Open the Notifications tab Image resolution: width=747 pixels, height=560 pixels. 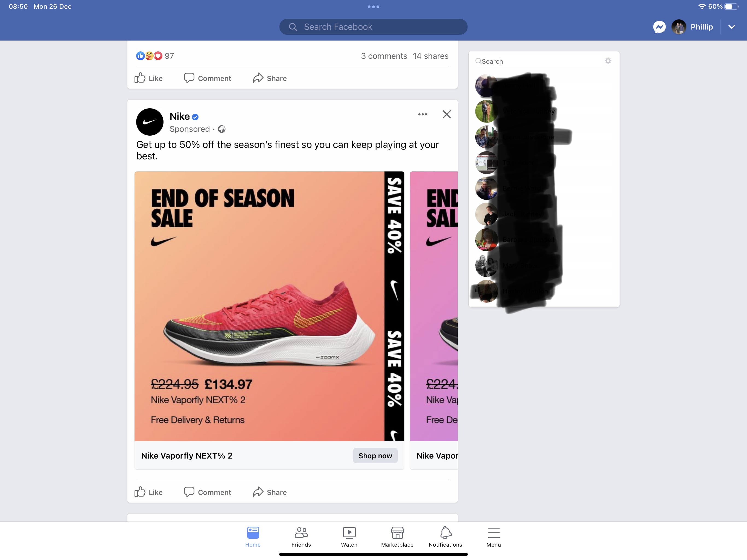click(445, 537)
